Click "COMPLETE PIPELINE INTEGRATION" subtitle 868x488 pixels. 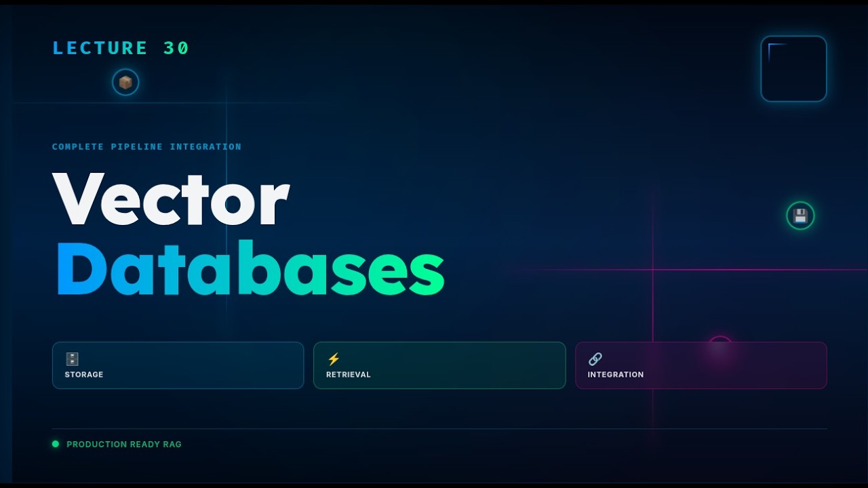coord(146,146)
